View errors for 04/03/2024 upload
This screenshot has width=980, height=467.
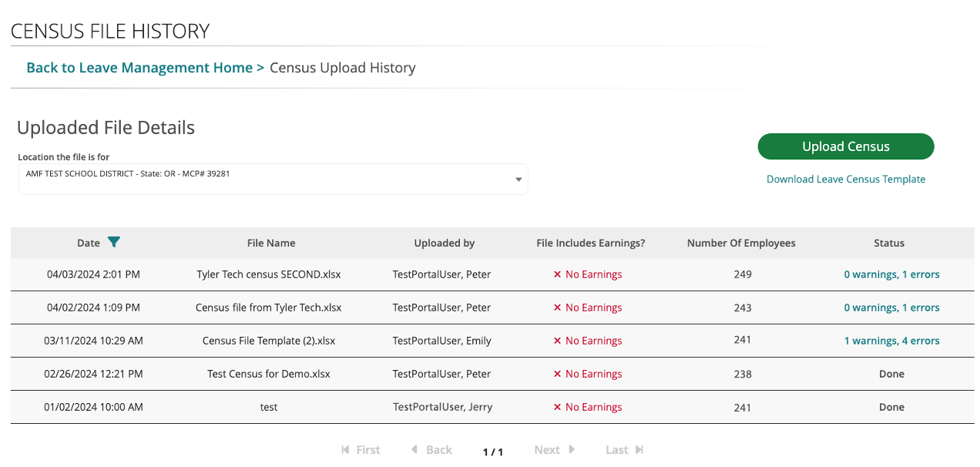891,274
